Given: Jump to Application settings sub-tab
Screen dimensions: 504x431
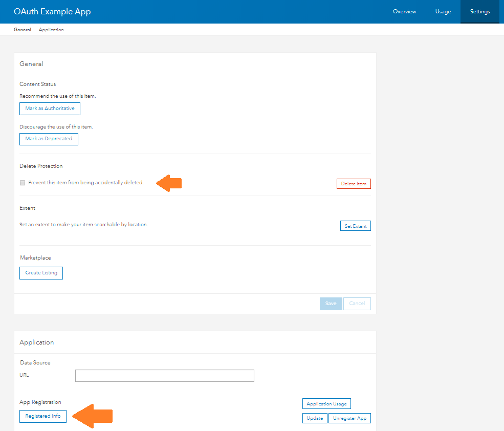Looking at the screenshot, I should click(51, 30).
